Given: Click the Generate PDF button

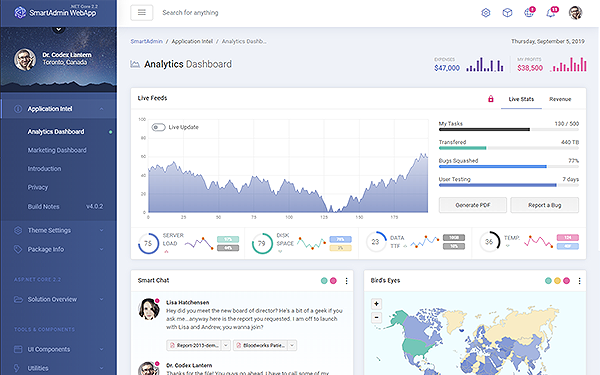Looking at the screenshot, I should (x=473, y=205).
